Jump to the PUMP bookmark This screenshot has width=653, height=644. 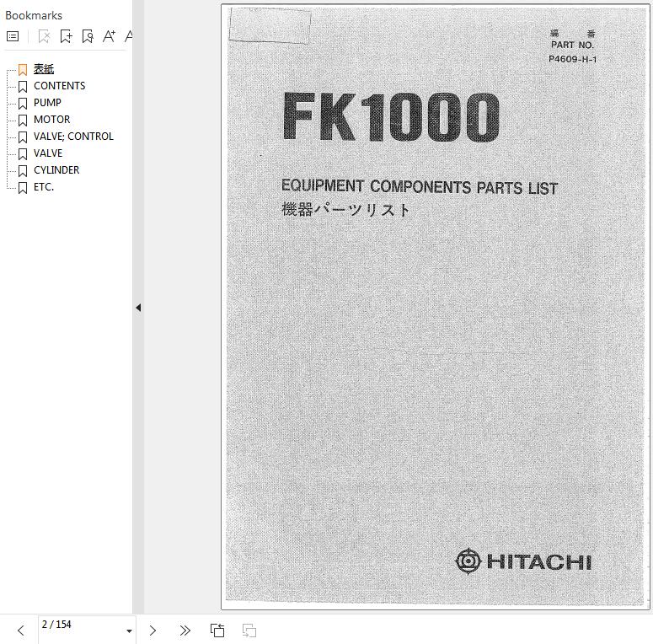point(47,103)
